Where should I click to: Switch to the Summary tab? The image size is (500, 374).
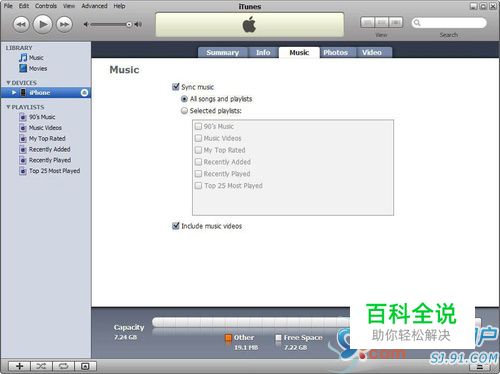pyautogui.click(x=223, y=52)
